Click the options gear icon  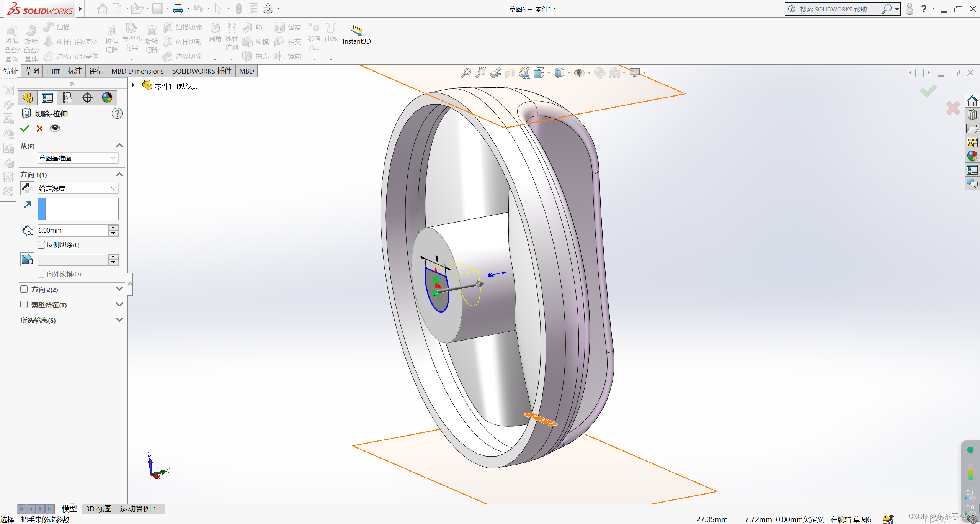tap(268, 9)
